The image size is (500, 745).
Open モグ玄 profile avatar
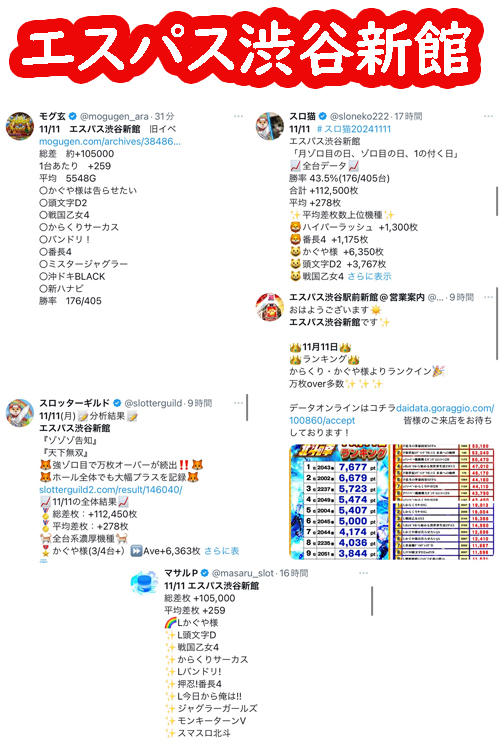coord(19,126)
